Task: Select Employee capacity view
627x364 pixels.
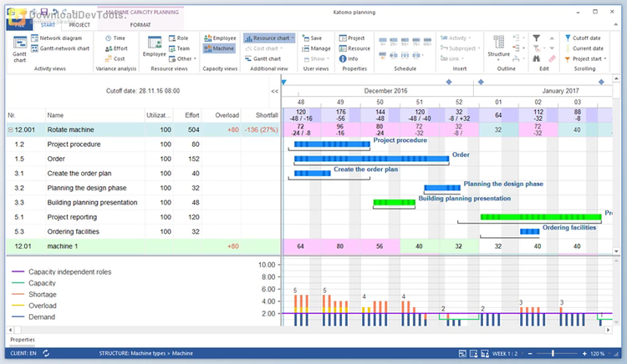Action: pos(220,38)
